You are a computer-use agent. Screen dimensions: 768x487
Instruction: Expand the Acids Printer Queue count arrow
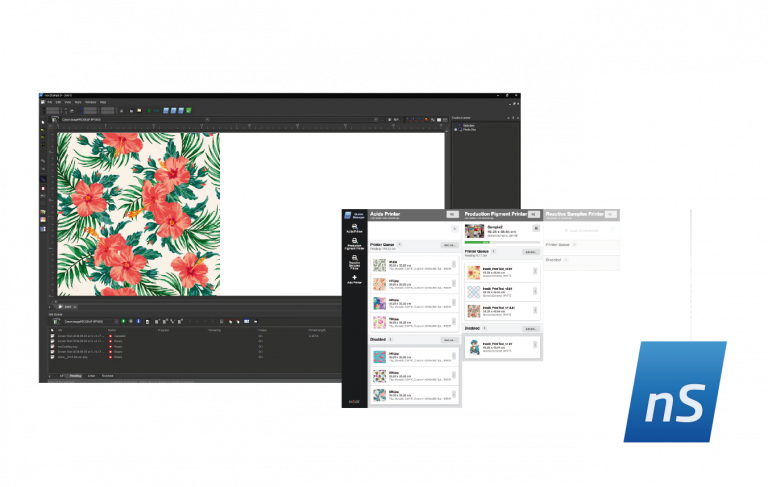click(400, 244)
